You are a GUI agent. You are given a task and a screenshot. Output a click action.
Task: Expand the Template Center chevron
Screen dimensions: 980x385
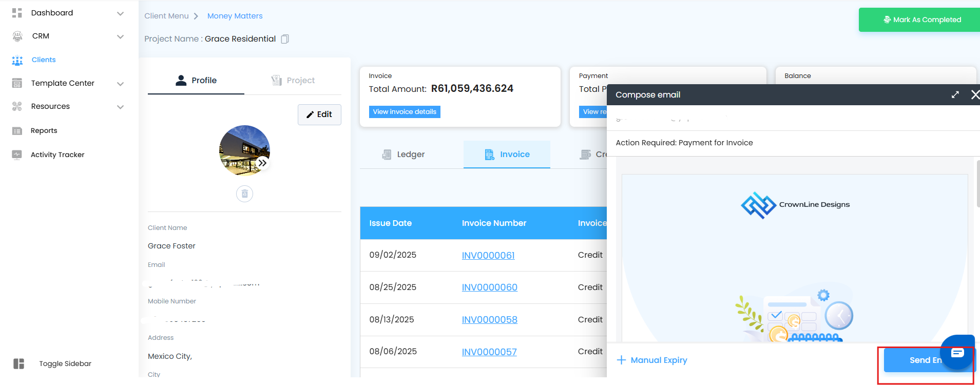(x=120, y=84)
